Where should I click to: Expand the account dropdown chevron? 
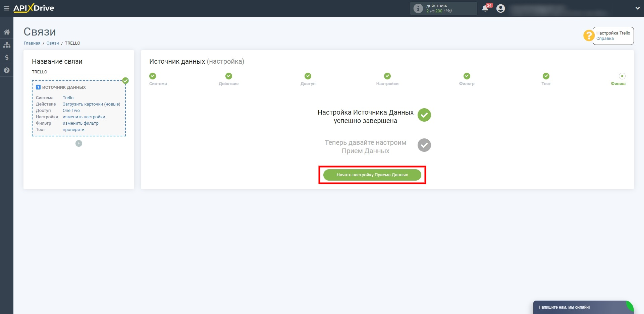(637, 8)
